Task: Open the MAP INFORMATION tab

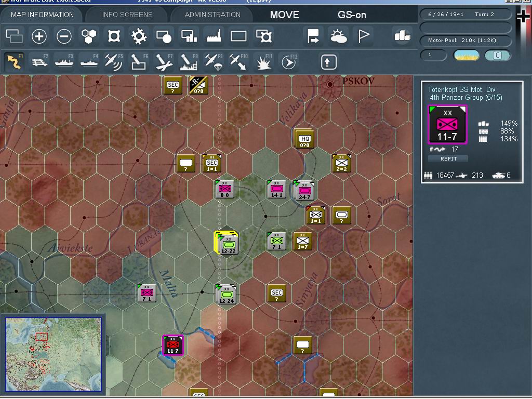Action: point(42,15)
